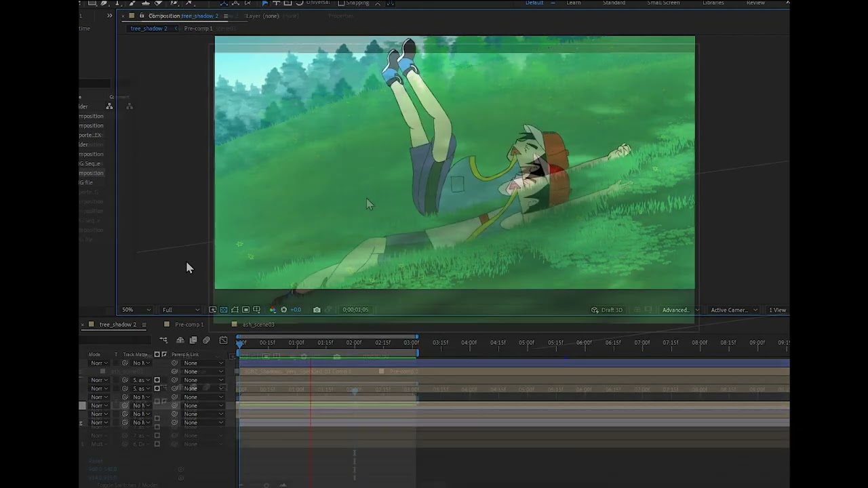The image size is (868, 488).
Task: Click the +0.0 exposure value
Action: pos(296,310)
